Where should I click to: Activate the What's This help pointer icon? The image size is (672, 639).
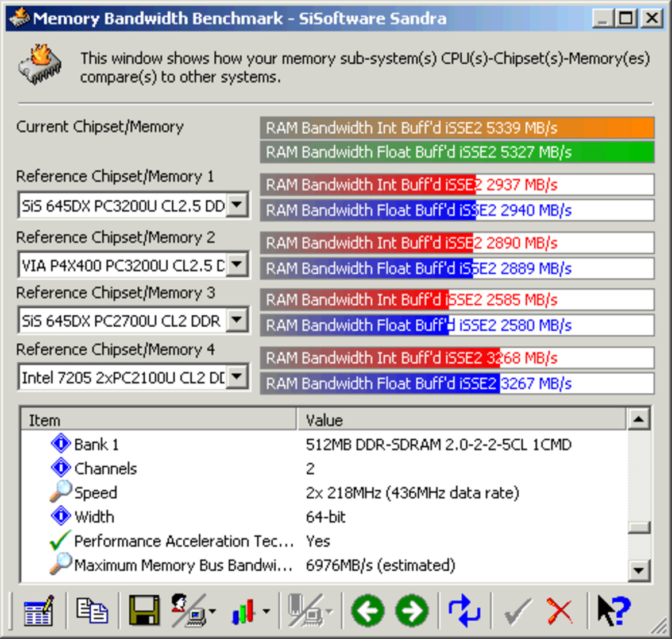click(614, 611)
